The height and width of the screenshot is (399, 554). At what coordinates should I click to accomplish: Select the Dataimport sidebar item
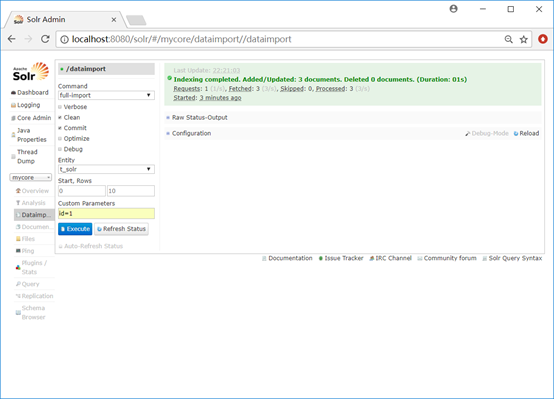34,215
